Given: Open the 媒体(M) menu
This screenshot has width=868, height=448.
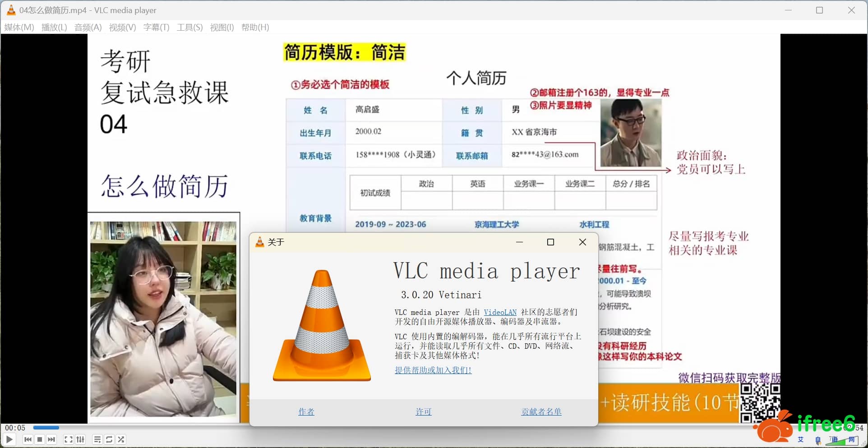Looking at the screenshot, I should pyautogui.click(x=19, y=28).
